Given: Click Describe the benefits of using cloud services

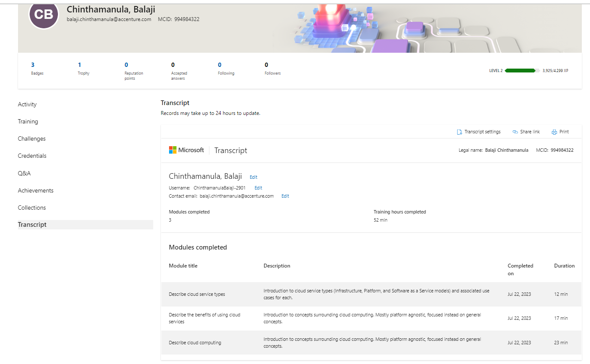Looking at the screenshot, I should (x=205, y=318).
